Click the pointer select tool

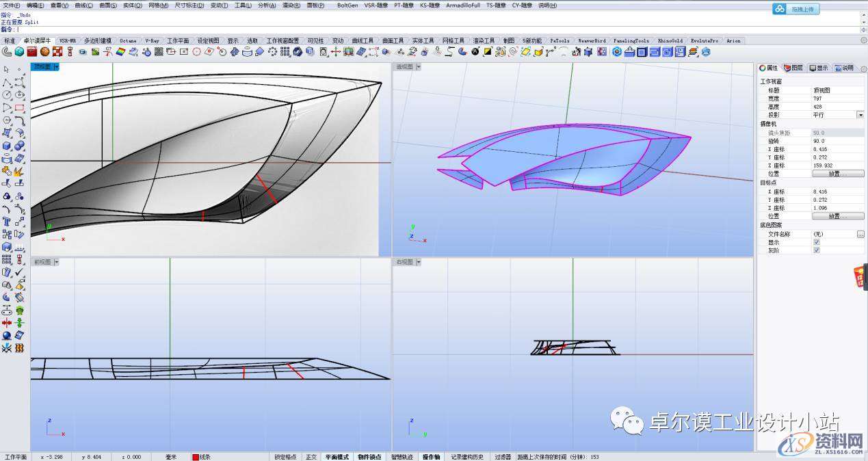(x=7, y=70)
